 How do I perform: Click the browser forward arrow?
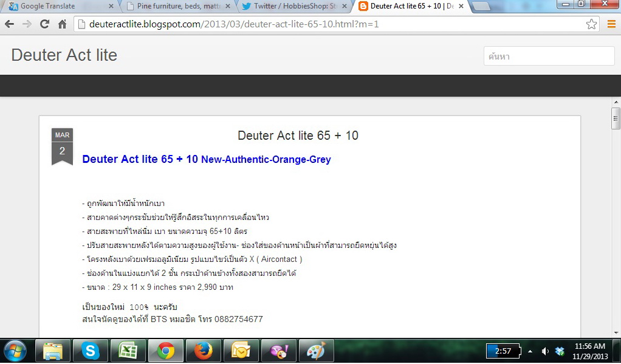pos(27,24)
